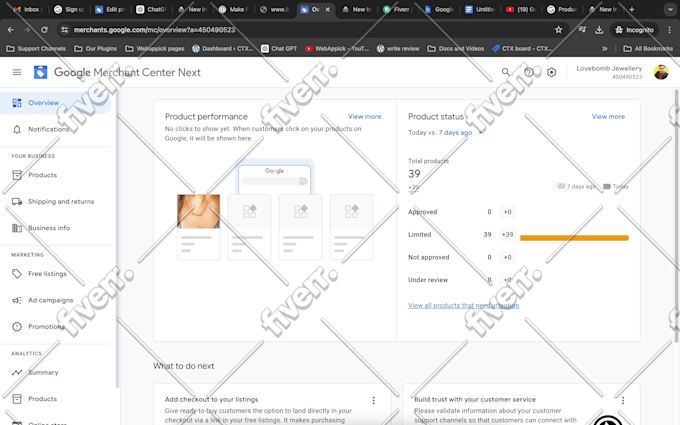Open Dashboard CTX bookmark

click(222, 49)
